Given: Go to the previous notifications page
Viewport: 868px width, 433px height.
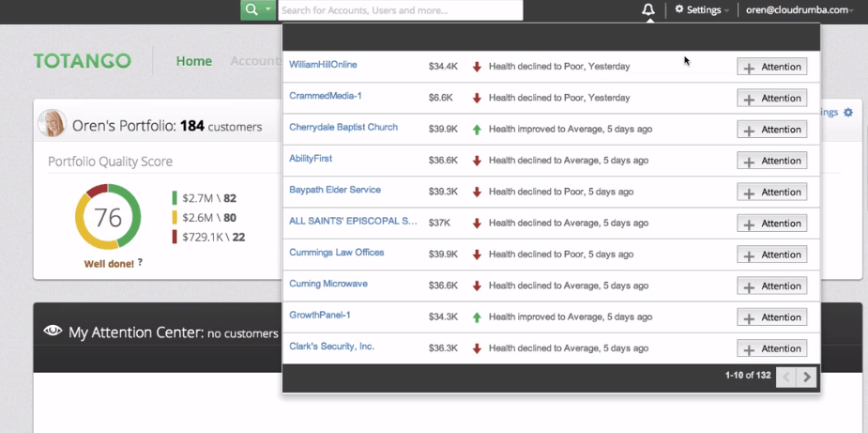Looking at the screenshot, I should click(x=786, y=378).
